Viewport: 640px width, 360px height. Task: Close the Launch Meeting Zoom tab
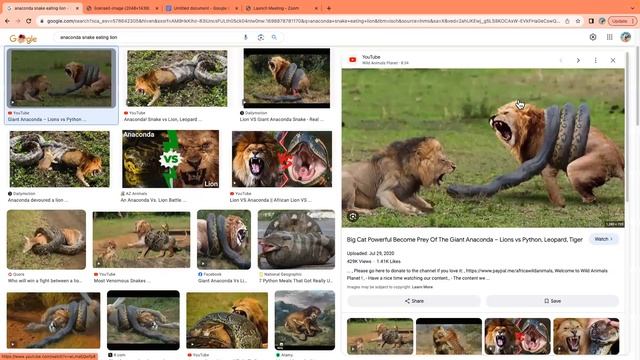pos(316,8)
